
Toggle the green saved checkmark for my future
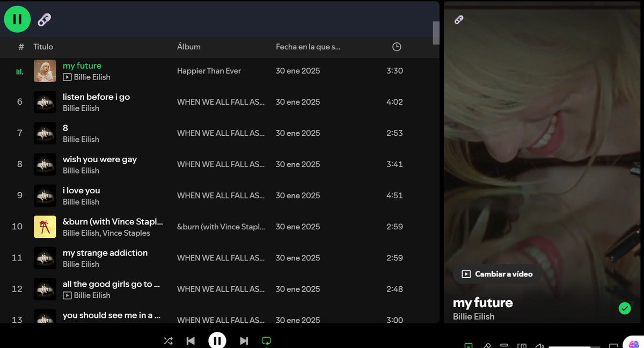pyautogui.click(x=624, y=308)
